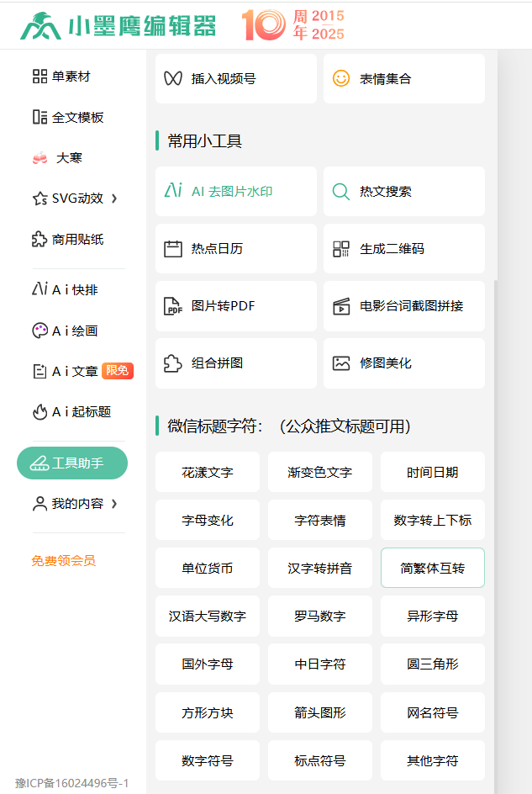Click the 微信标题字符 section heading
The width and height of the screenshot is (532, 794).
coord(289,426)
